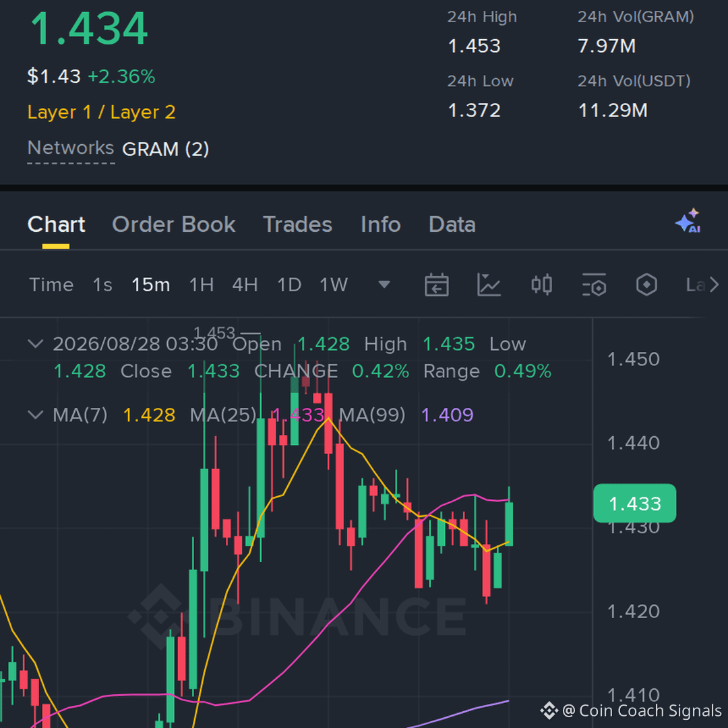The image size is (728, 728).
Task: Select the 1W interval
Action: pyautogui.click(x=334, y=284)
